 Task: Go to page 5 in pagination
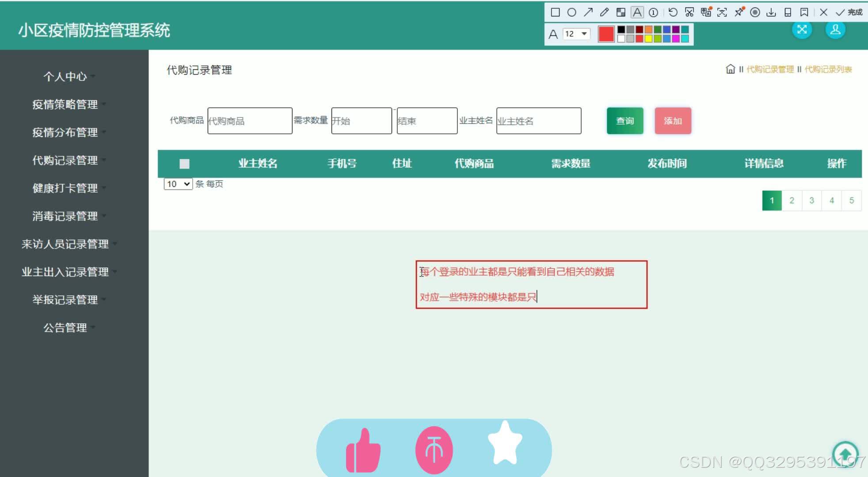pos(851,201)
